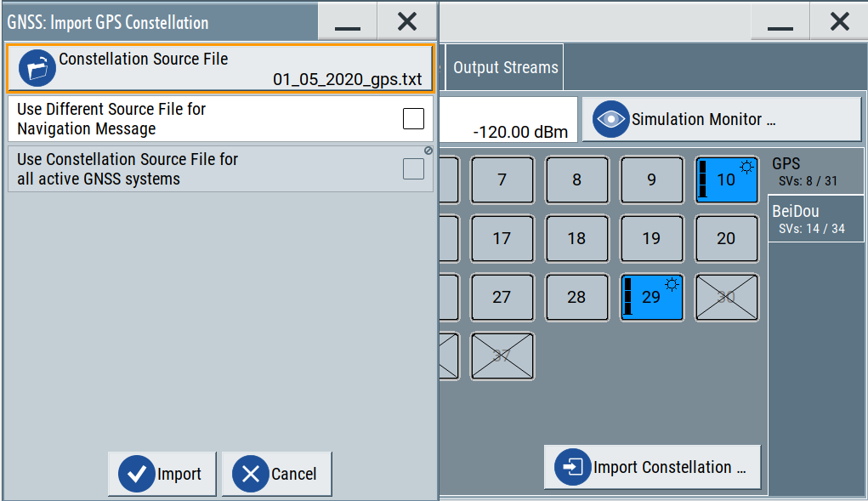Viewport: 868px width, 501px height.
Task: Toggle satellite 27
Action: [x=502, y=297]
